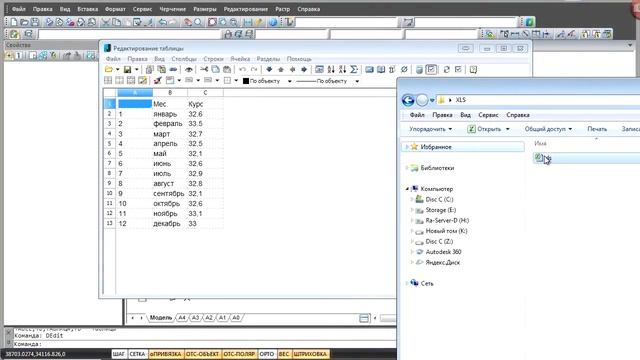
Task: Click save icon in main CAD toolbar
Action: (35, 22)
